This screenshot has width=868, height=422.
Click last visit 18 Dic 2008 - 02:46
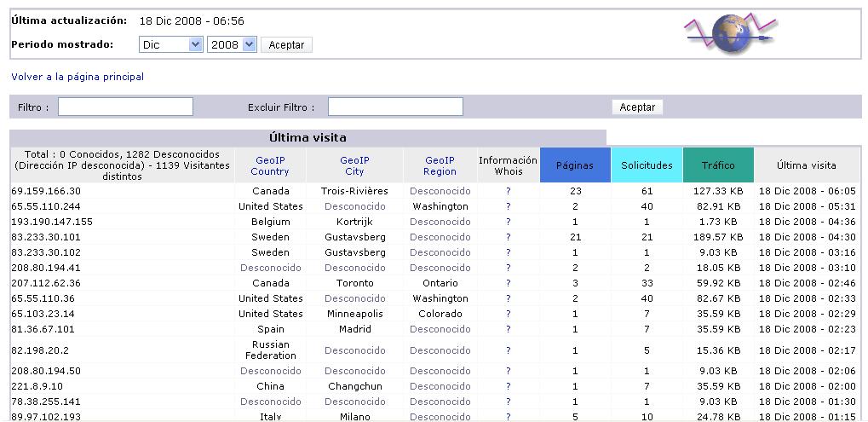coord(808,283)
